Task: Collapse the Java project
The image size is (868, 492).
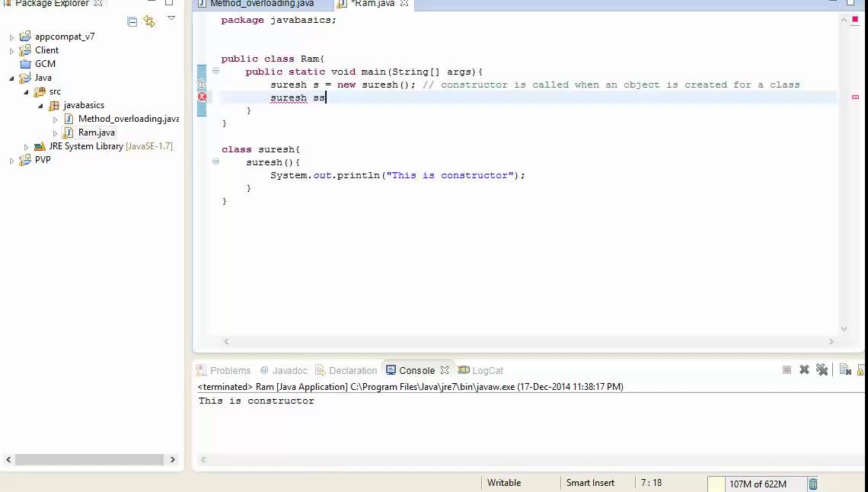Action: (11, 78)
